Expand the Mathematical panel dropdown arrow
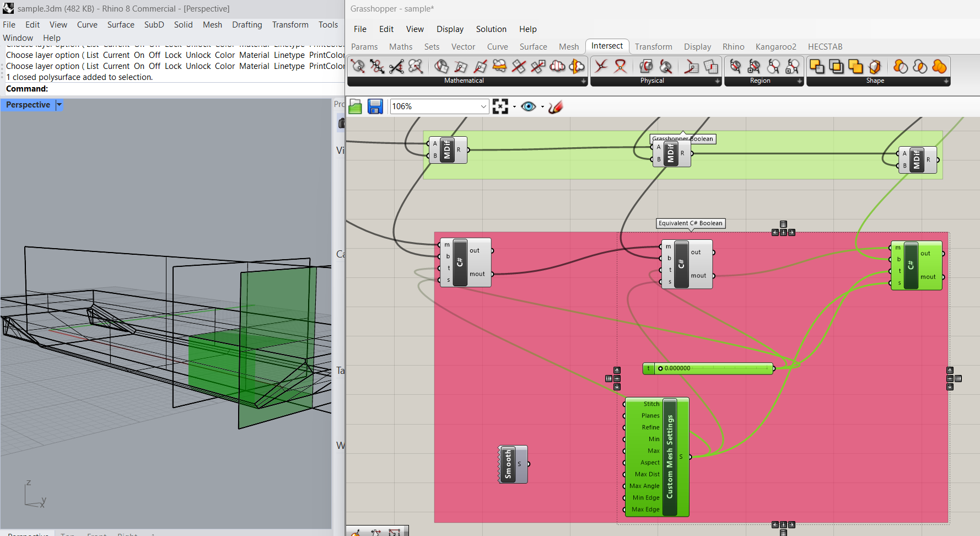This screenshot has width=980, height=536. 583,81
